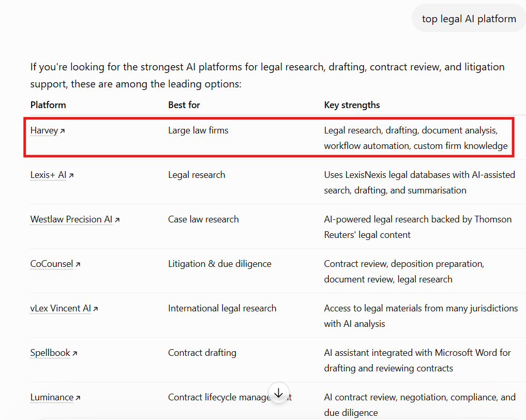The image size is (526, 420).
Task: Click the 'top legal AI platform' message bubble
Action: [469, 19]
